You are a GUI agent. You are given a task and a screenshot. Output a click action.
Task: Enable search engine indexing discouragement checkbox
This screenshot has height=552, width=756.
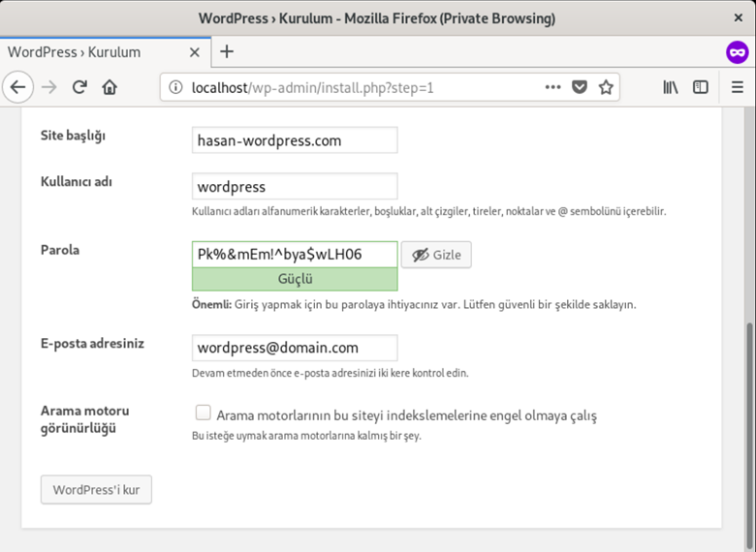coord(203,413)
